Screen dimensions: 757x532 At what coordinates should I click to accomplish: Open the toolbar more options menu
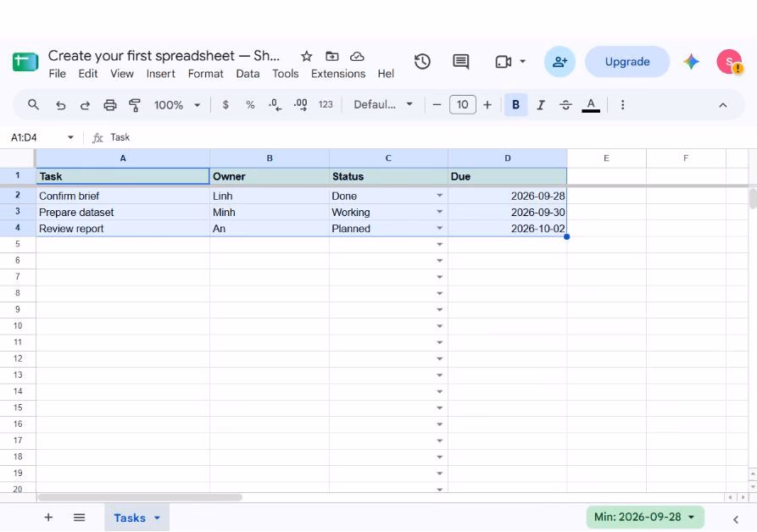click(x=623, y=105)
